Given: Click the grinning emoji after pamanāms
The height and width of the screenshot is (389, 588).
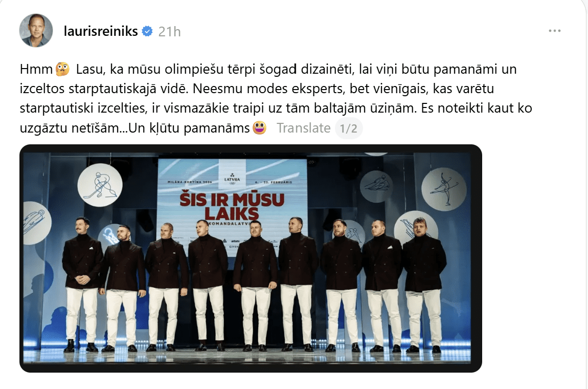Looking at the screenshot, I should point(260,127).
